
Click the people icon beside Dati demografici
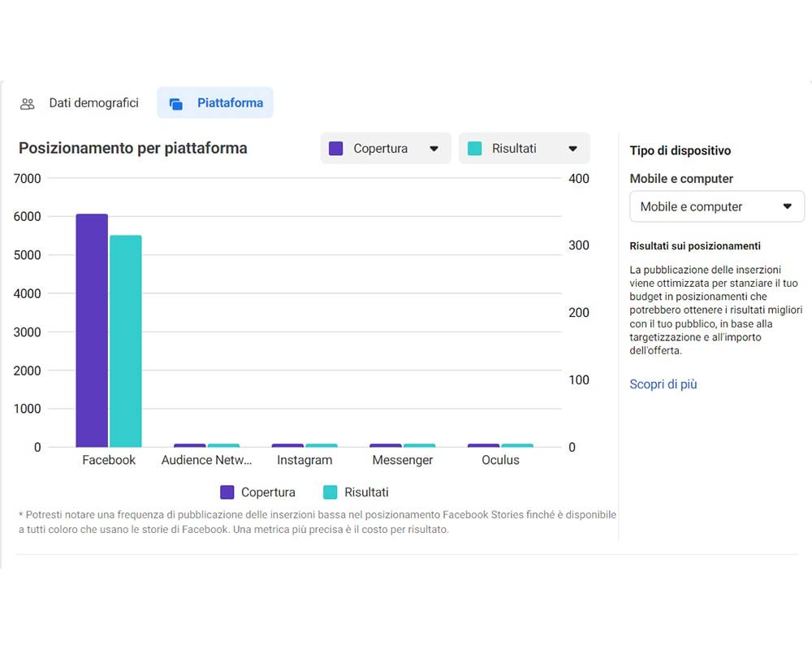27,104
